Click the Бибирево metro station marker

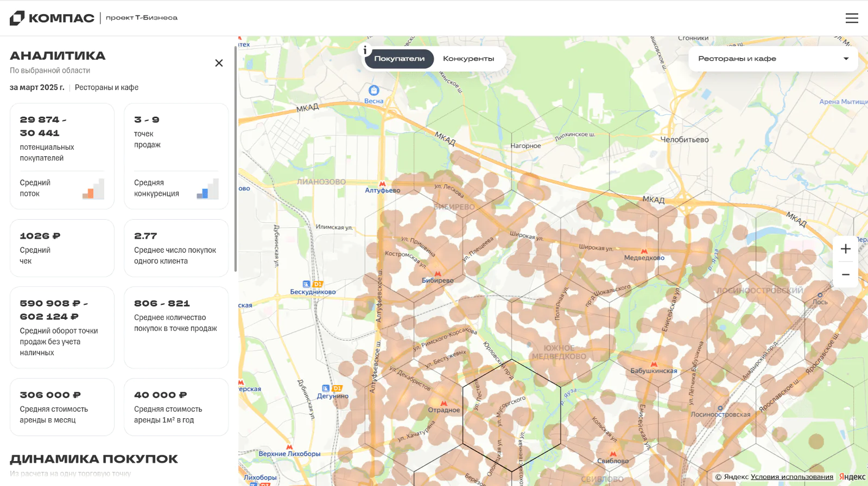(x=438, y=274)
